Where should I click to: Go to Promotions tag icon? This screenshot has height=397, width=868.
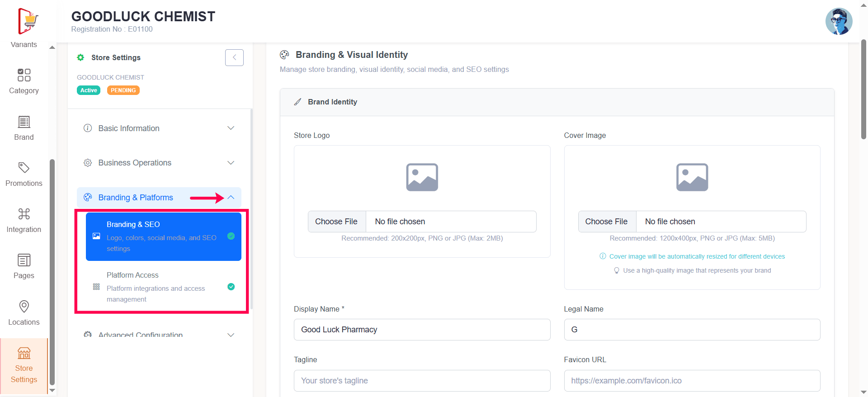[24, 168]
